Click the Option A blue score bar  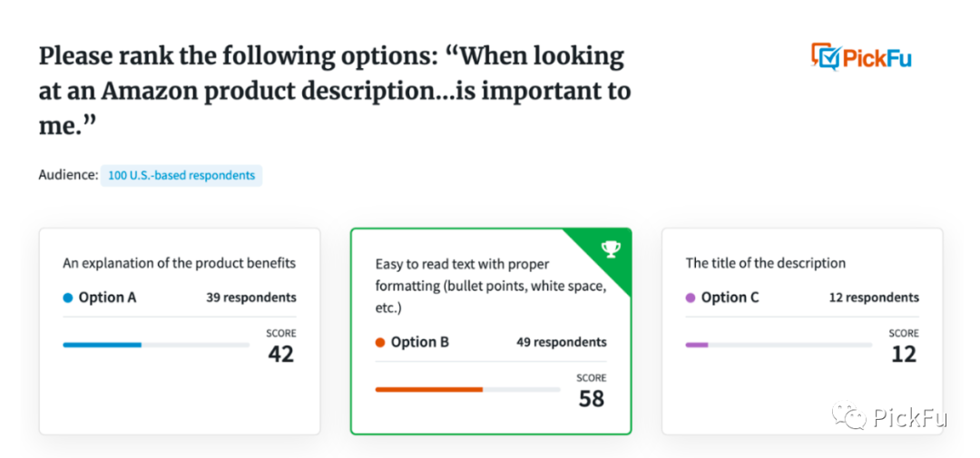102,345
